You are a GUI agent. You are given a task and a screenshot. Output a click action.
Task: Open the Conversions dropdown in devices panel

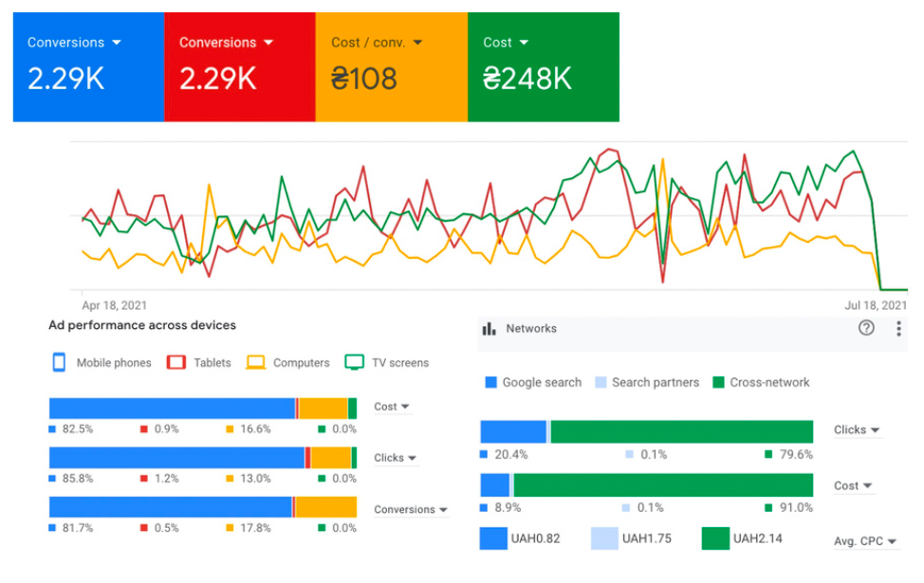pyautogui.click(x=410, y=510)
